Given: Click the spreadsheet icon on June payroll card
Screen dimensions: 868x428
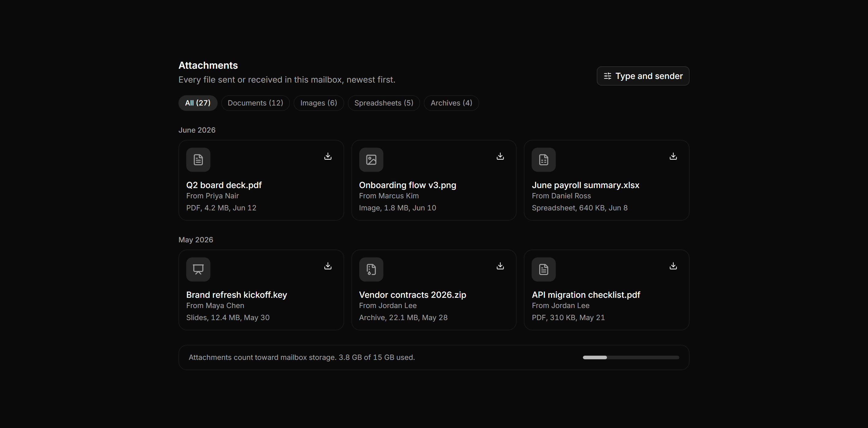Looking at the screenshot, I should [543, 160].
